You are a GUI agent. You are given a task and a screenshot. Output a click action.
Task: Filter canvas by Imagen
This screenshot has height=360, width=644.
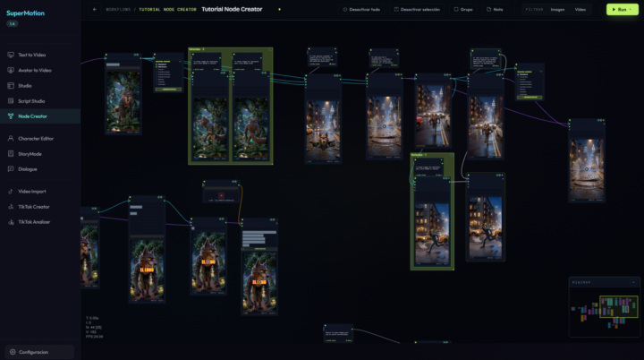557,10
